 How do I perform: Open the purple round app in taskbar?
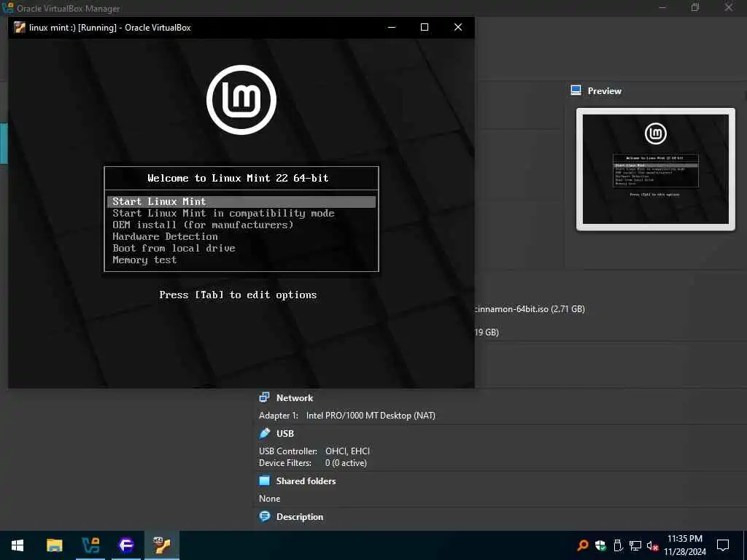point(126,545)
